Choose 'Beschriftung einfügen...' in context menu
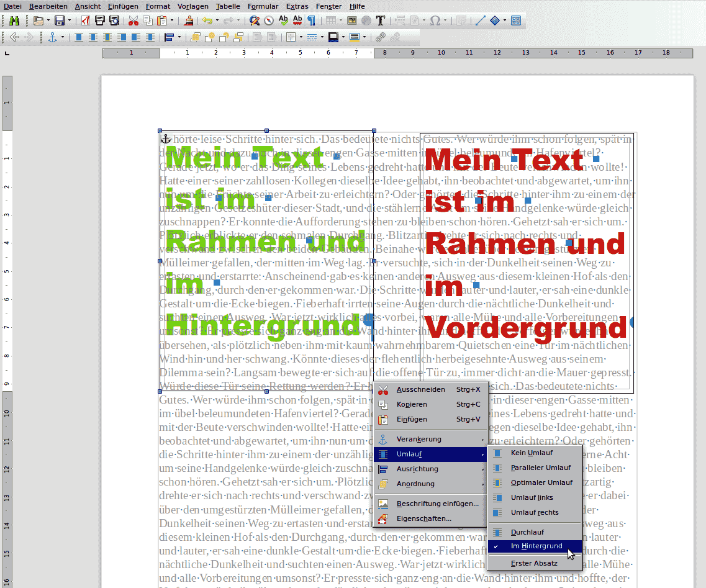Viewport: 706px width, 588px height. tap(437, 504)
